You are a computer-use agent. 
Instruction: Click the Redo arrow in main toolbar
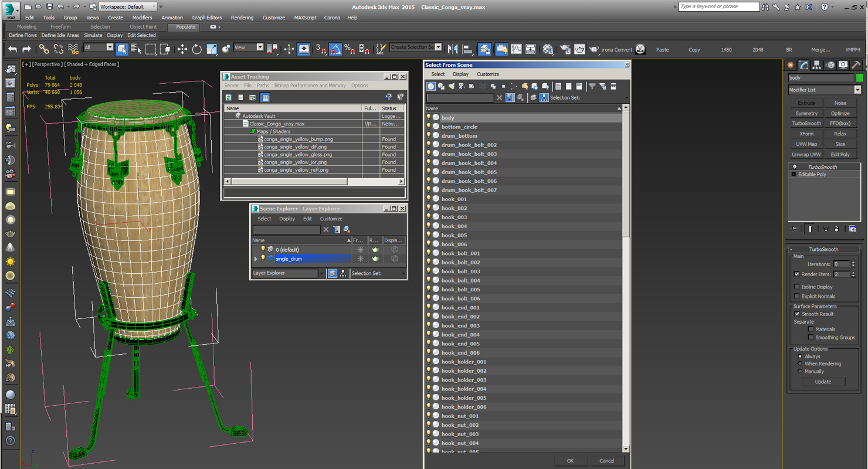point(27,49)
